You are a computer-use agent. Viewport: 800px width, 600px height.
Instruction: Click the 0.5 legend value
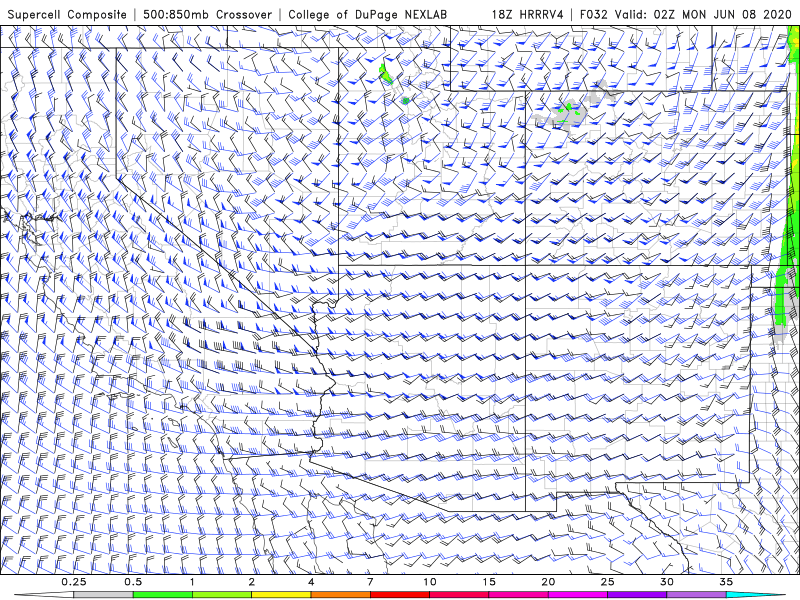[133, 582]
